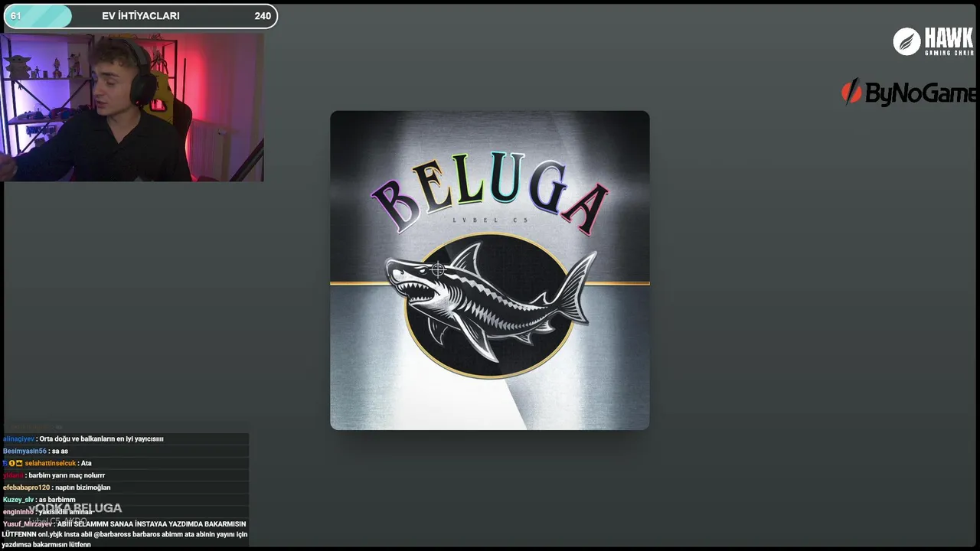The image size is (980, 551).
Task: Click the streamer webcam feed
Action: [132, 106]
